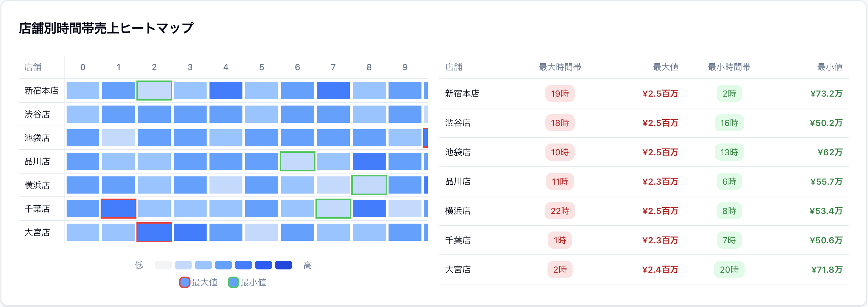Click the darkest blue legend swatch
The height and width of the screenshot is (307, 868).
(x=284, y=265)
